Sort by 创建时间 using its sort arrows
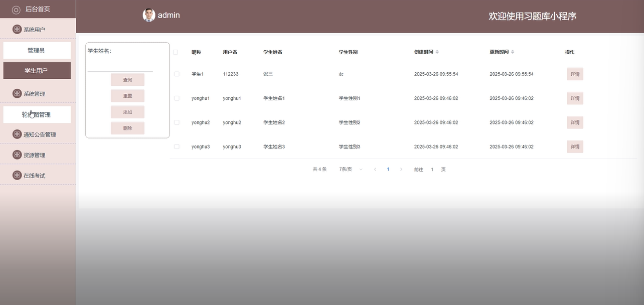The width and height of the screenshot is (644, 305). click(x=437, y=52)
